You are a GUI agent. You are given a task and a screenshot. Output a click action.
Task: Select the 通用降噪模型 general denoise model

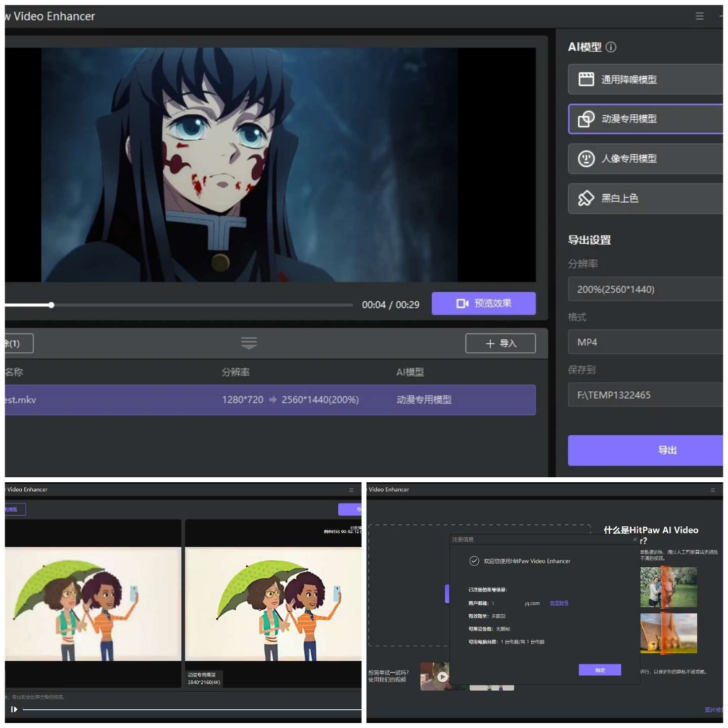[x=646, y=79]
